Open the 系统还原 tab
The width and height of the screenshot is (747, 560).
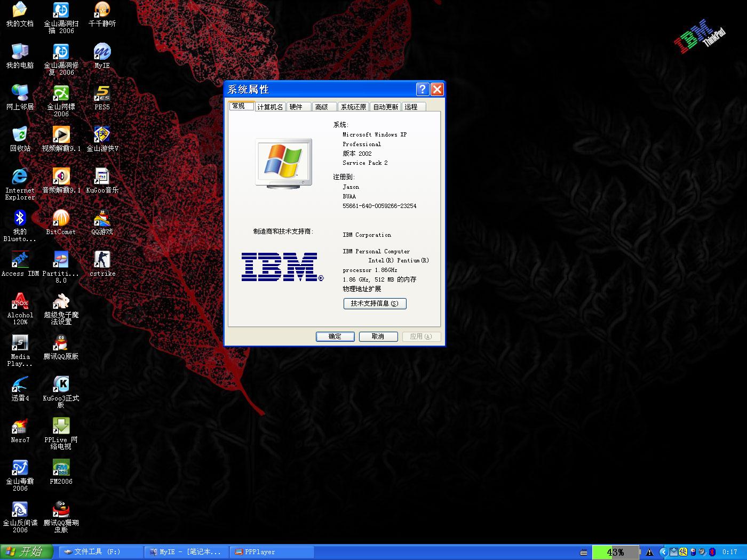coord(353,107)
